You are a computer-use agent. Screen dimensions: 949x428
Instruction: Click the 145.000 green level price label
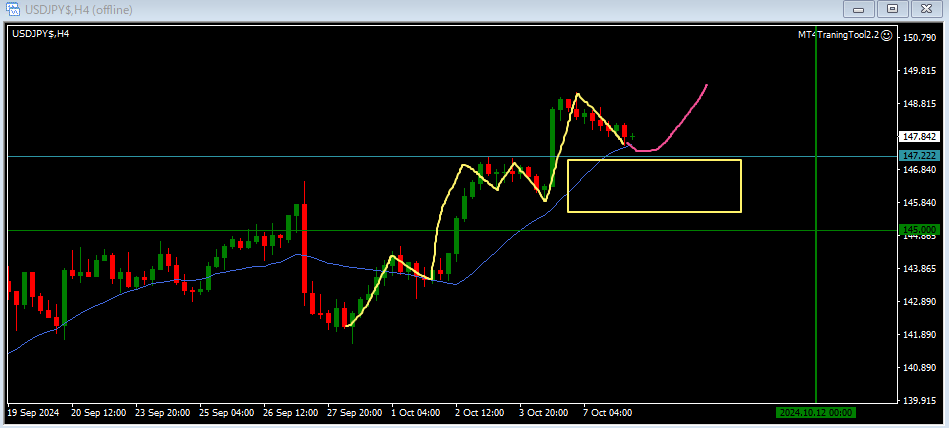[x=917, y=230]
